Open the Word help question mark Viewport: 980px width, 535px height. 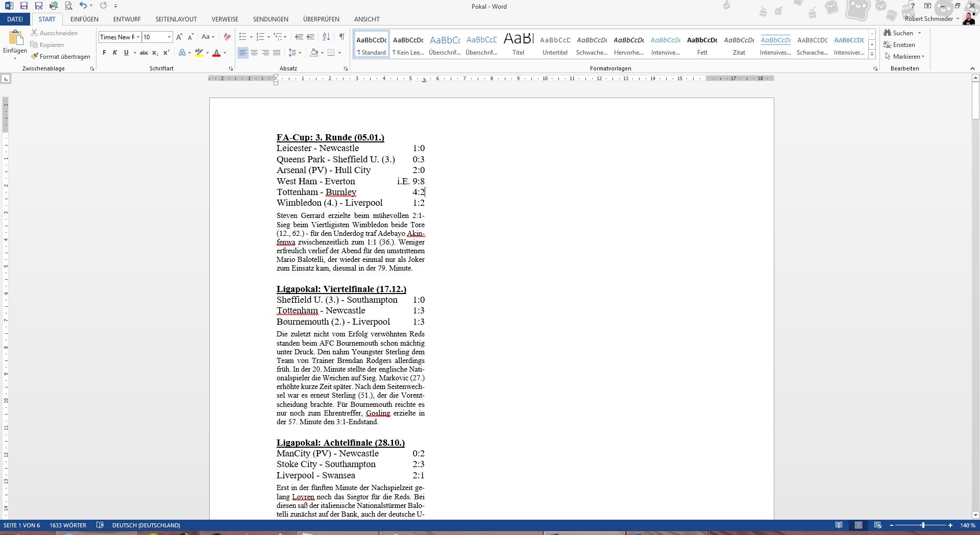click(x=913, y=6)
